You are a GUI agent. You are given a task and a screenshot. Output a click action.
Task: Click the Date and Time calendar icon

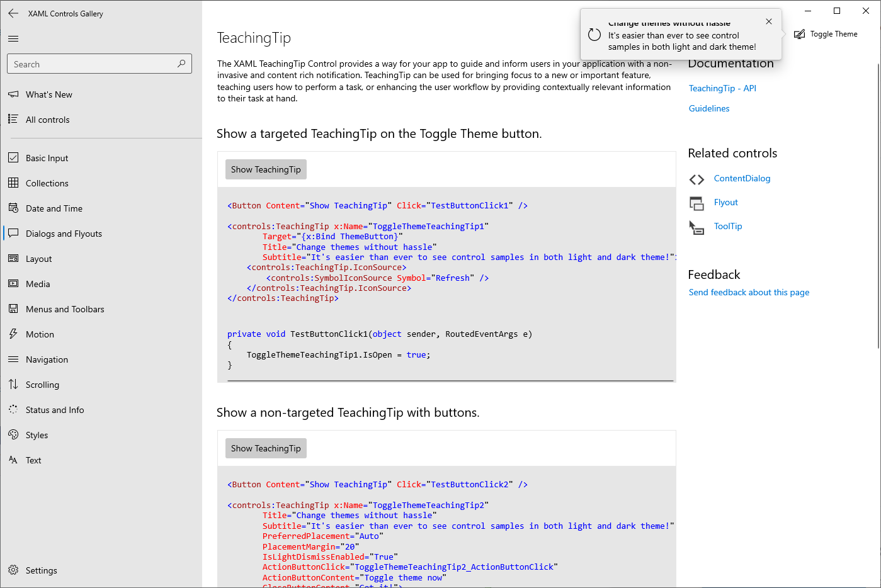14,208
